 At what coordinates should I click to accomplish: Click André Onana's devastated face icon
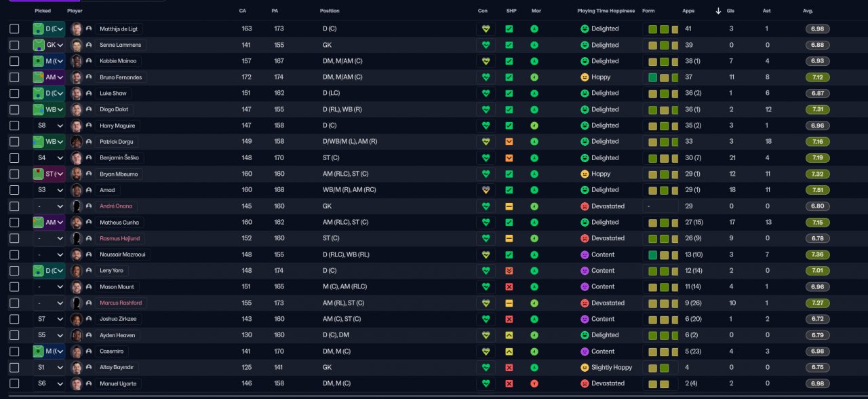(585, 206)
